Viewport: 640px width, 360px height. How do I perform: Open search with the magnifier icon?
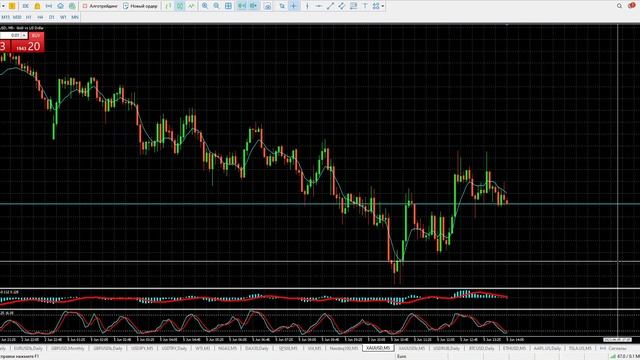[x=619, y=6]
